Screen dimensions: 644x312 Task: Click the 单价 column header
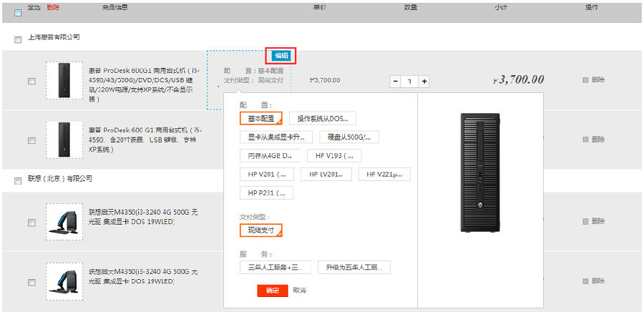point(320,7)
